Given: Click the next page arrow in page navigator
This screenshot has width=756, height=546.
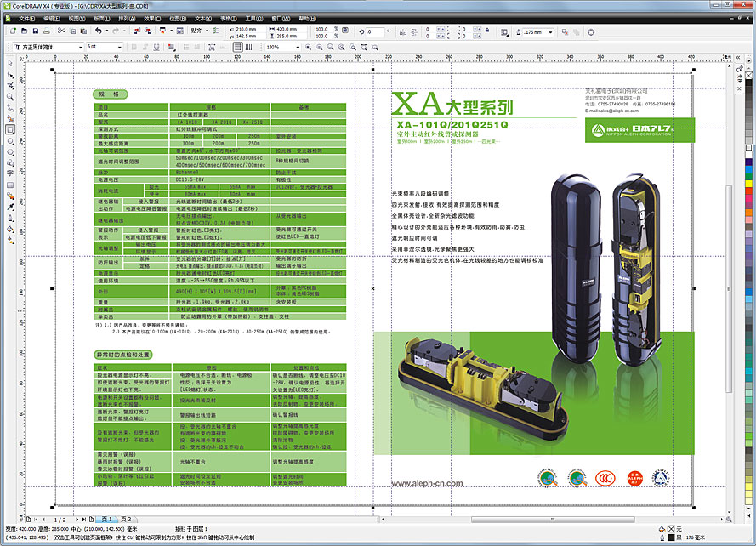Looking at the screenshot, I should point(77,518).
